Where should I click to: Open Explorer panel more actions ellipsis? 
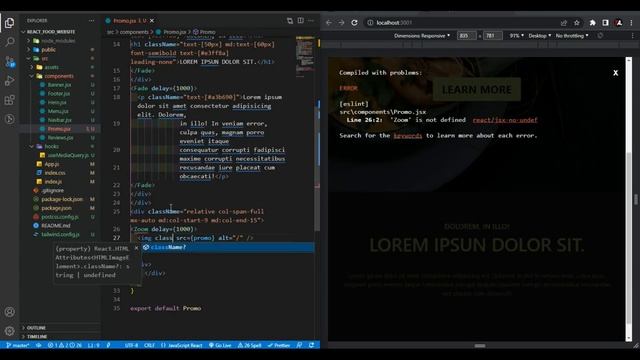pyautogui.click(x=91, y=20)
